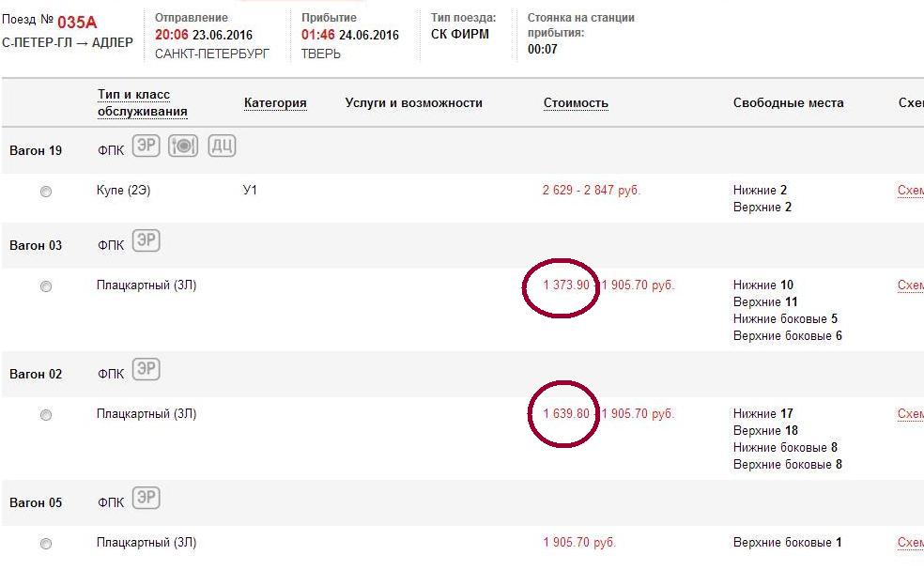Select Вагон 05 Плацкартный radio button
The image size is (924, 586).
click(46, 544)
